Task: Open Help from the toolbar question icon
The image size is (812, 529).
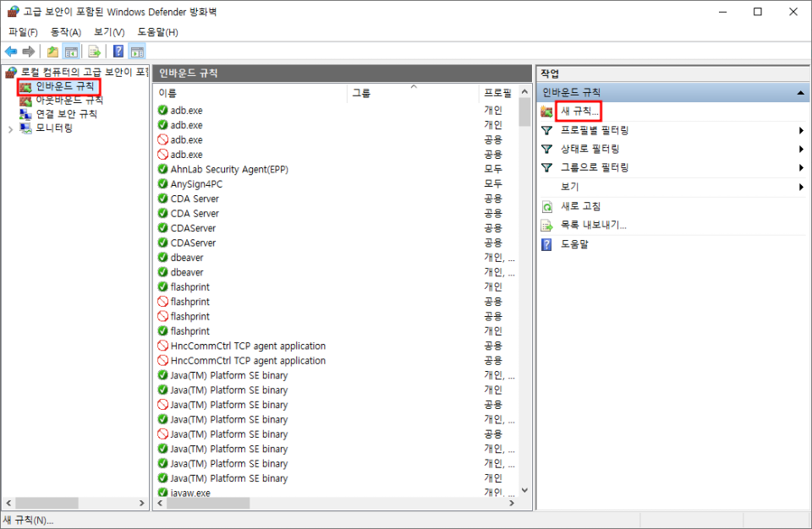Action: [x=118, y=52]
